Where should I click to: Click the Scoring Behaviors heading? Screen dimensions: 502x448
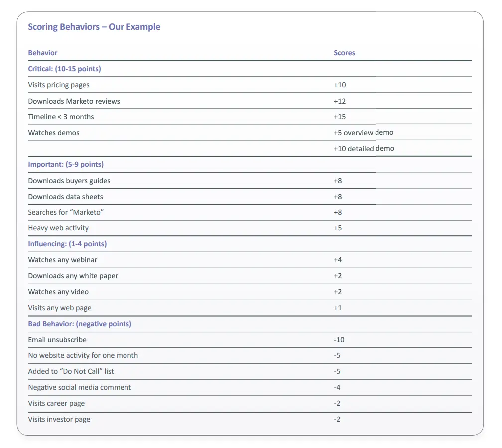pos(94,26)
